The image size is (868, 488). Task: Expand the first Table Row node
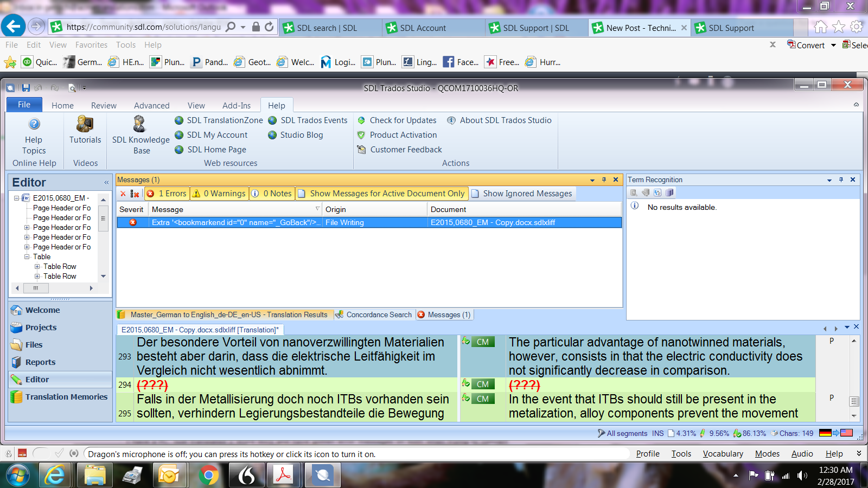(x=37, y=266)
